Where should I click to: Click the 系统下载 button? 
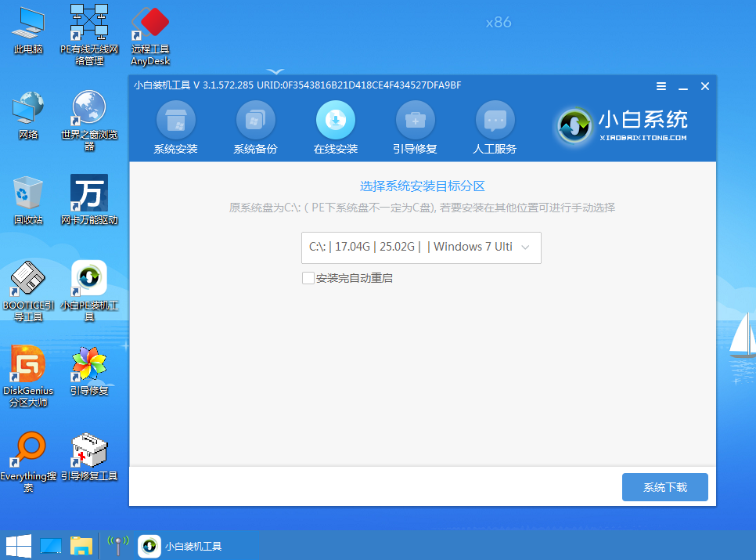[x=665, y=487]
